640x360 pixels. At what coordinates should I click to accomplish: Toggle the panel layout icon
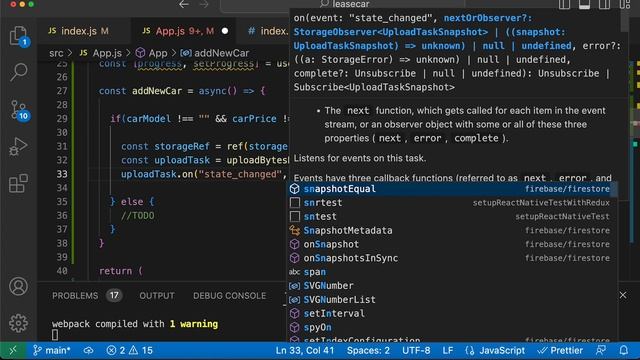click(x=584, y=4)
